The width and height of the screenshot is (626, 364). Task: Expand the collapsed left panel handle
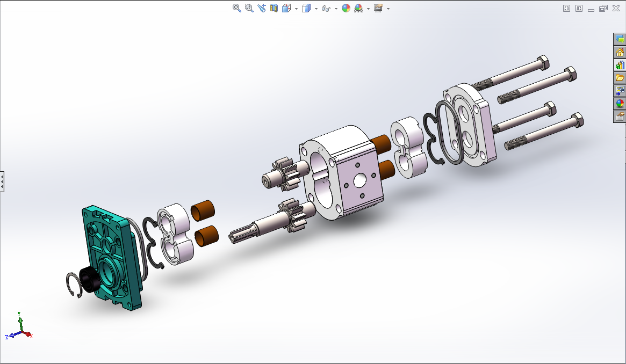click(2, 181)
